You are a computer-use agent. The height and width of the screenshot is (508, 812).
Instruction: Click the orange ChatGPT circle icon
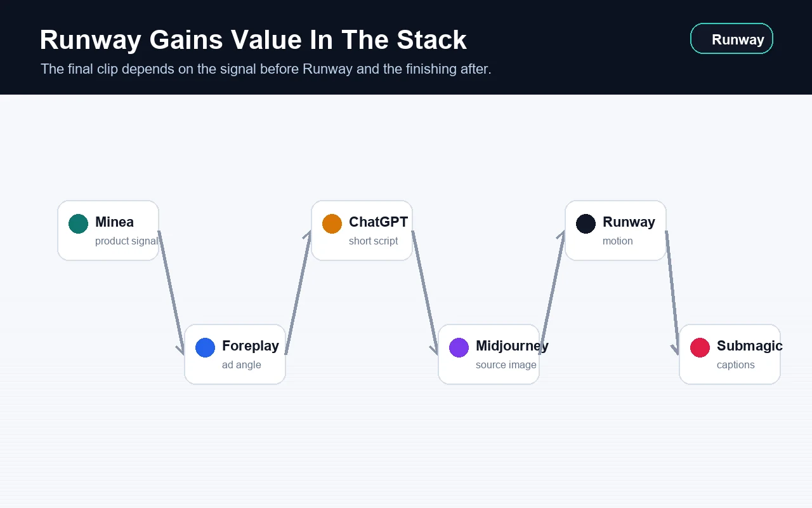coord(332,224)
